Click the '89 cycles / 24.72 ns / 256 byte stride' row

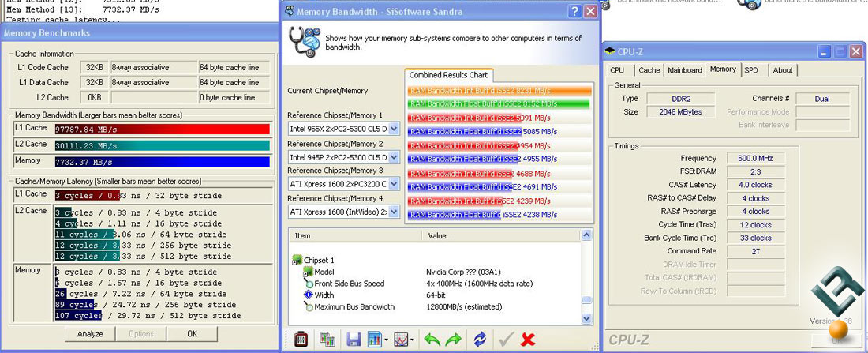point(146,305)
